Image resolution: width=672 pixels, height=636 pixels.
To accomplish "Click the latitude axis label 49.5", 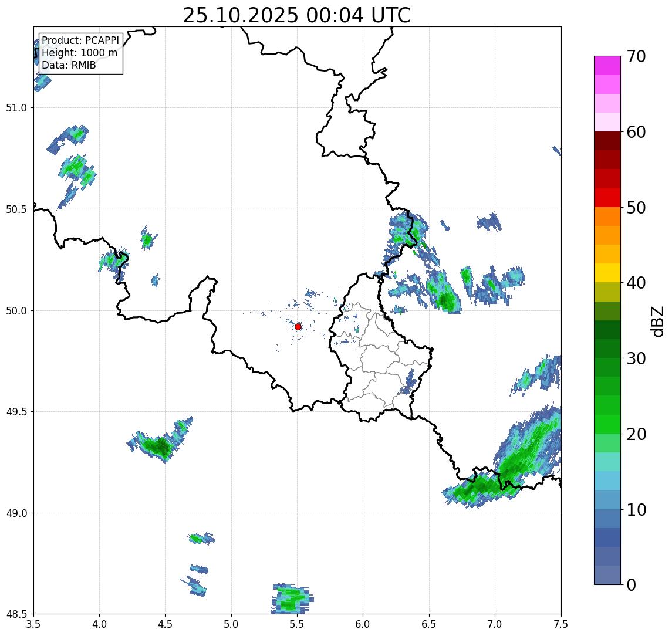I will click(x=16, y=411).
